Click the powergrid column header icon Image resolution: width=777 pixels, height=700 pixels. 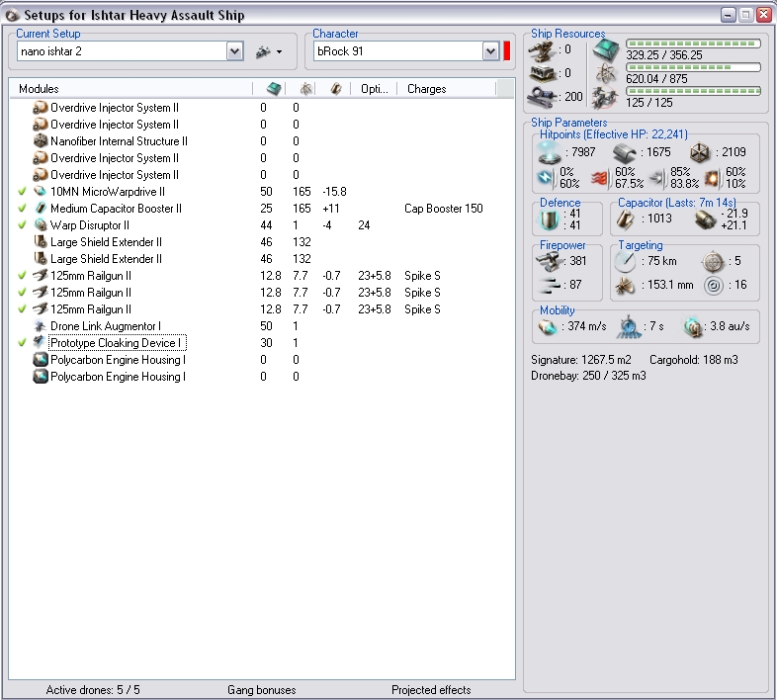click(306, 89)
